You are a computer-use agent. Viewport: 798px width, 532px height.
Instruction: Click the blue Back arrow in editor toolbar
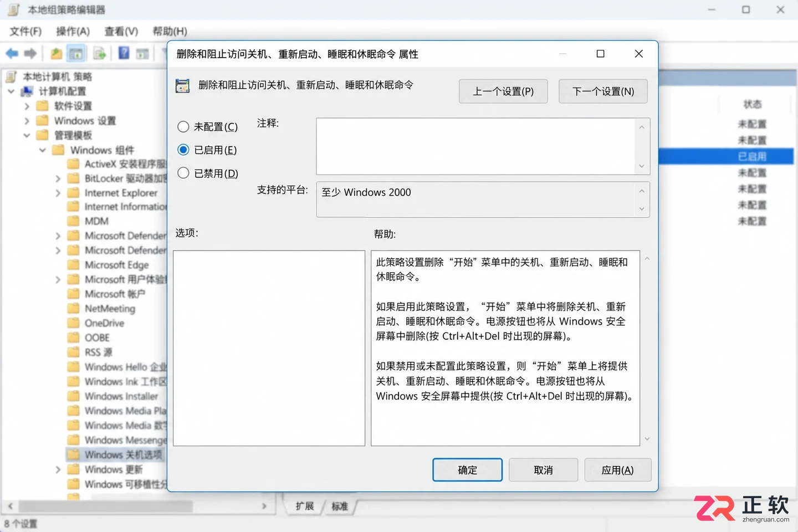click(12, 54)
